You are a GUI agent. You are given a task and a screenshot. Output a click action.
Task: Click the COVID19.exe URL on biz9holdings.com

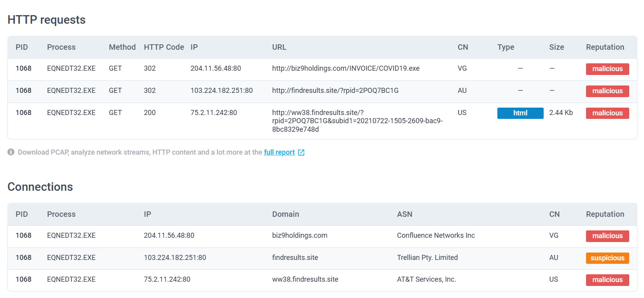click(345, 68)
